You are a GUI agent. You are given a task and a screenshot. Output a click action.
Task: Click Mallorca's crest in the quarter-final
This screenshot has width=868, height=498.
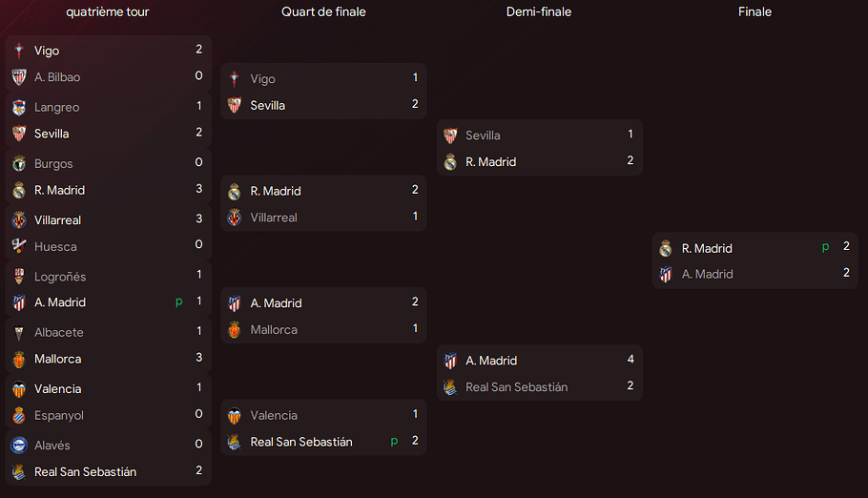click(x=234, y=330)
